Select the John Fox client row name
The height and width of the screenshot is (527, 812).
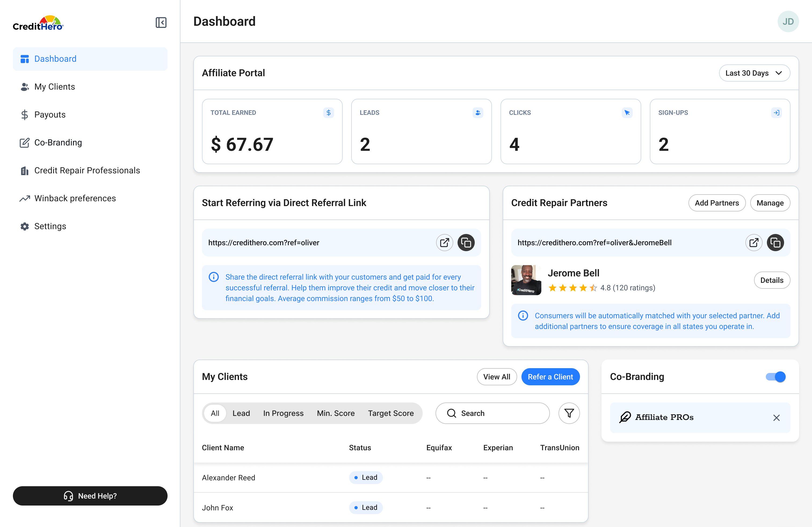click(x=217, y=508)
